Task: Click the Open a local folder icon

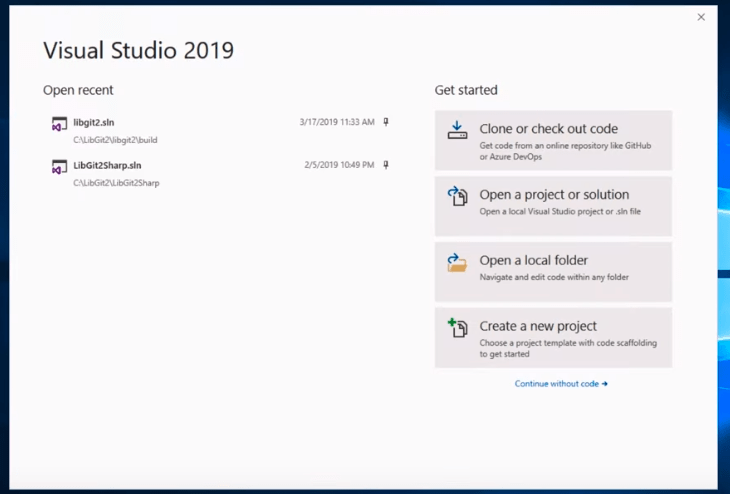Action: point(457,263)
